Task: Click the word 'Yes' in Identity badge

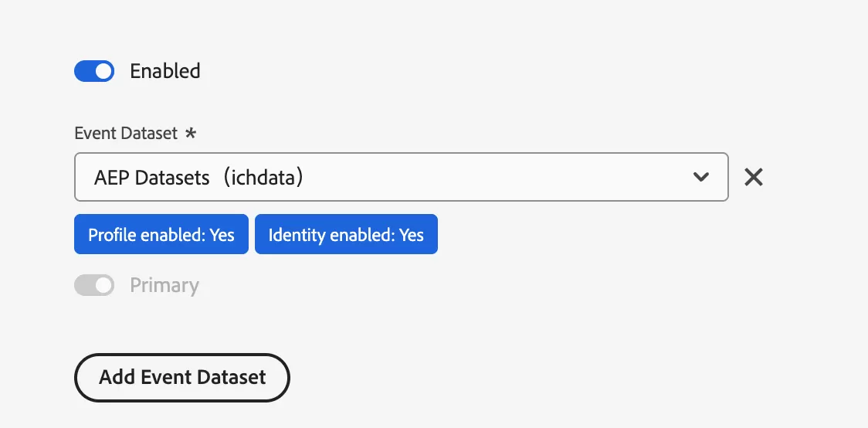Action: click(x=412, y=235)
